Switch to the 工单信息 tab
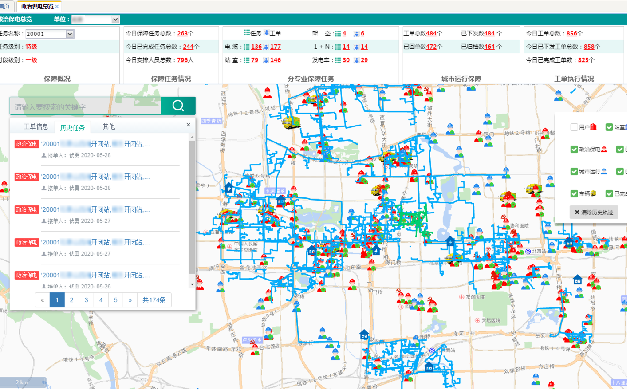 pos(36,127)
